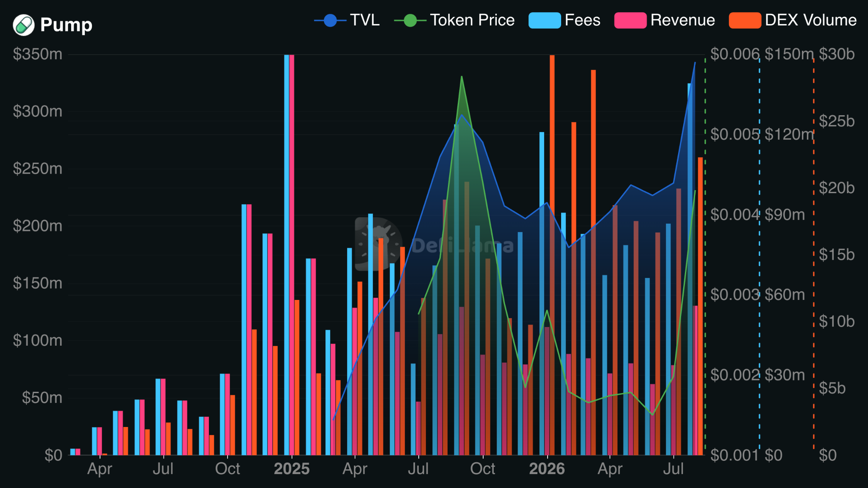The image size is (868, 488).
Task: Click the $30b volume axis label
Action: click(837, 54)
